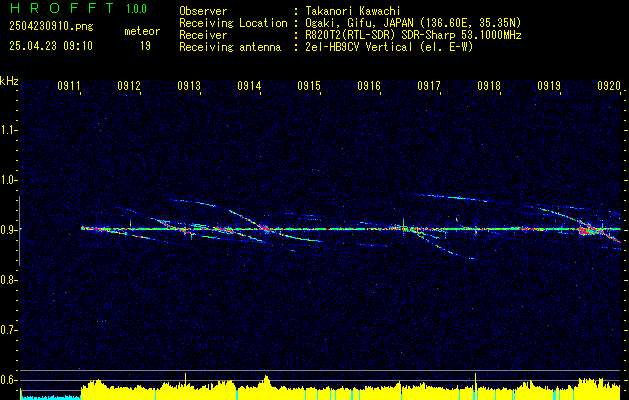
Task: Click the 0.9 kHz frequency label
Action: 7,230
